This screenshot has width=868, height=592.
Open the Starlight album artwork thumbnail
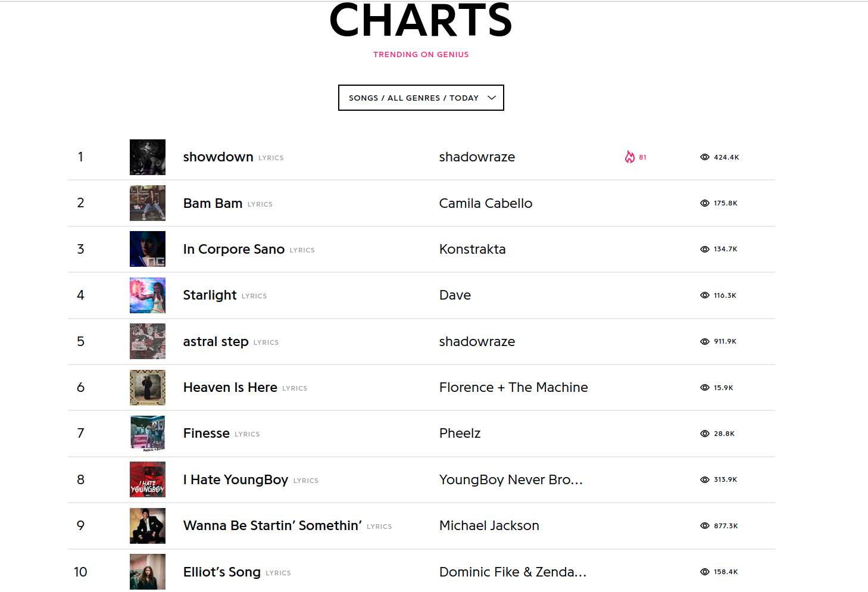[148, 295]
